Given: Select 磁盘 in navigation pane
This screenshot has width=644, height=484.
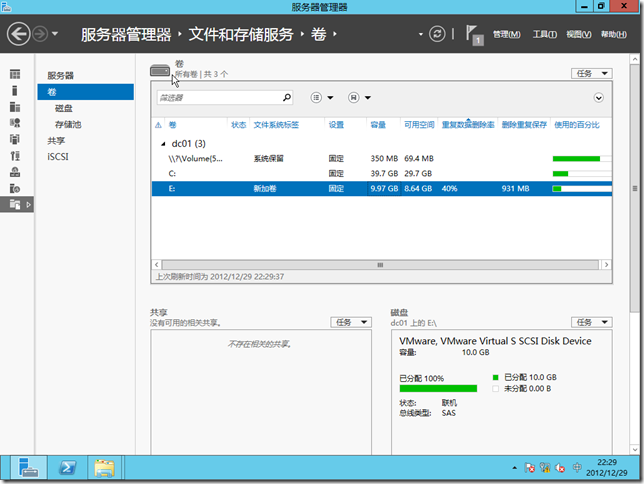Looking at the screenshot, I should tap(63, 108).
